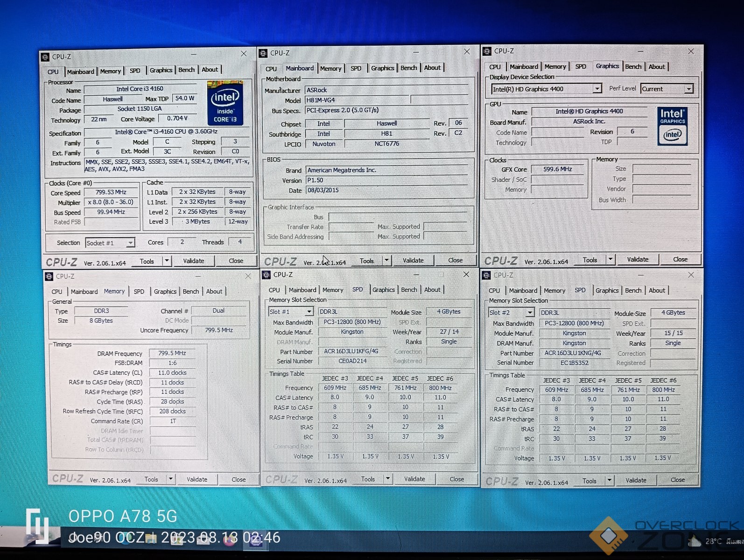This screenshot has height=560, width=744.
Task: Click the memory size value "8 GBytes"
Action: pos(101,321)
